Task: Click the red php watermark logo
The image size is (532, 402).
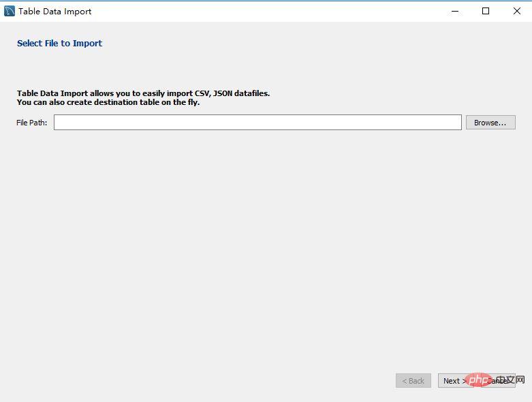Action: [x=480, y=379]
